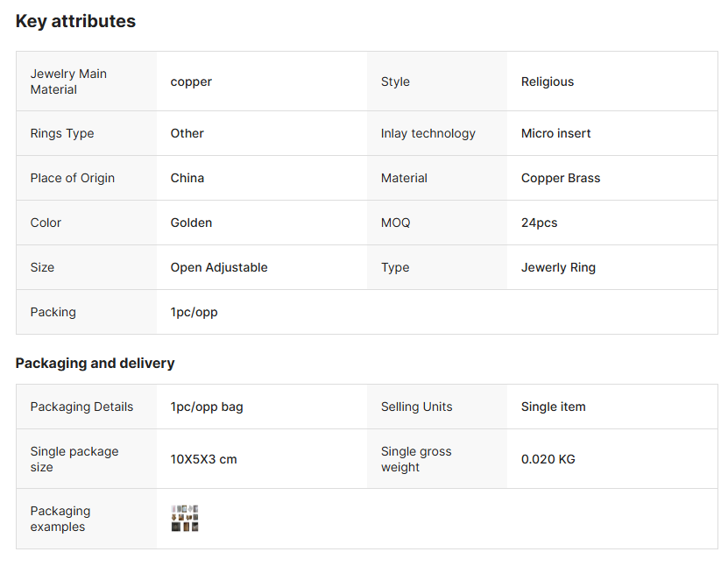Image resolution: width=728 pixels, height=566 pixels.
Task: Click the Key attributes heading
Action: (x=75, y=21)
